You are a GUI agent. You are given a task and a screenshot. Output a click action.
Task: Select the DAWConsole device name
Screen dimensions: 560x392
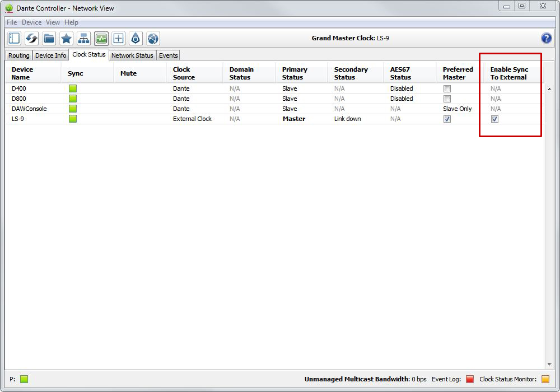coord(29,109)
